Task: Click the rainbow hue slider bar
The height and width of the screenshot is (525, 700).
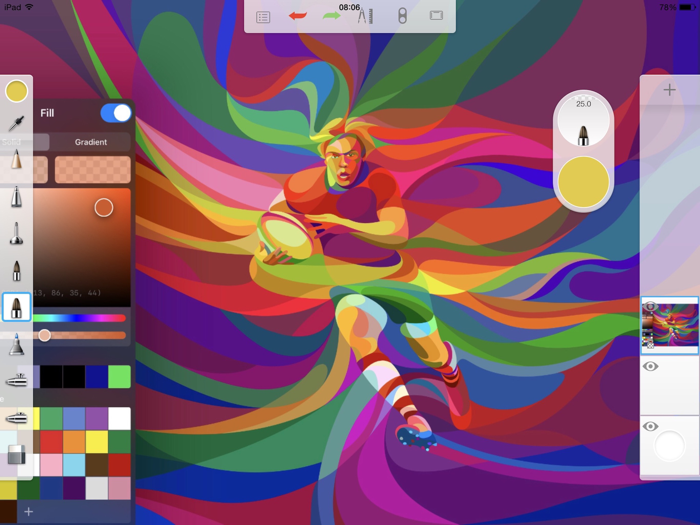Action: pos(79,318)
